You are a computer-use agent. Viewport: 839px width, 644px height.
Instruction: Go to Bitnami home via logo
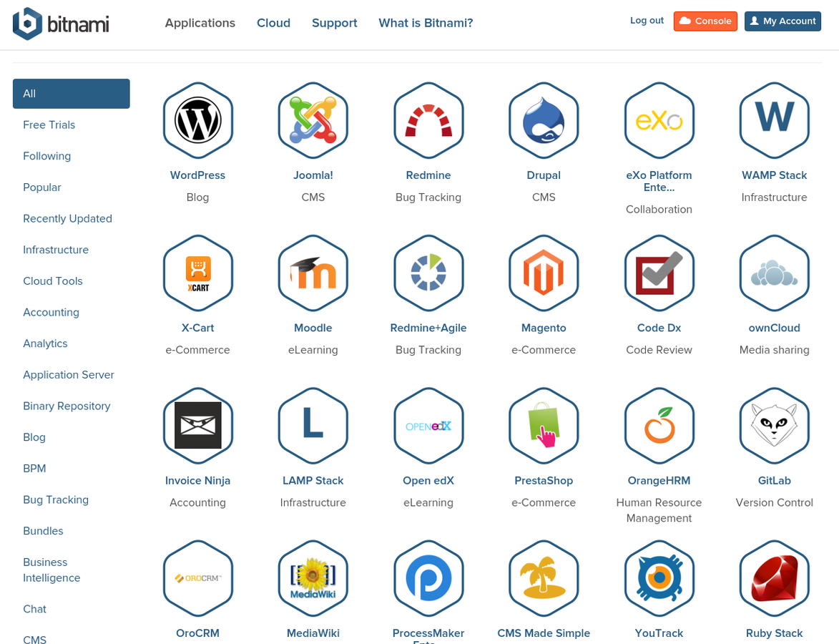tap(61, 24)
